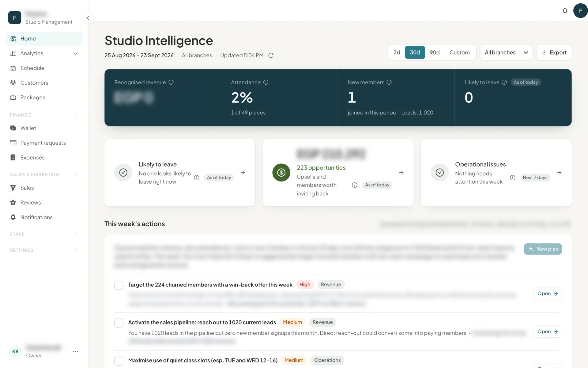Open the 223 opportunities card arrow
This screenshot has width=588, height=368.
pos(401,173)
